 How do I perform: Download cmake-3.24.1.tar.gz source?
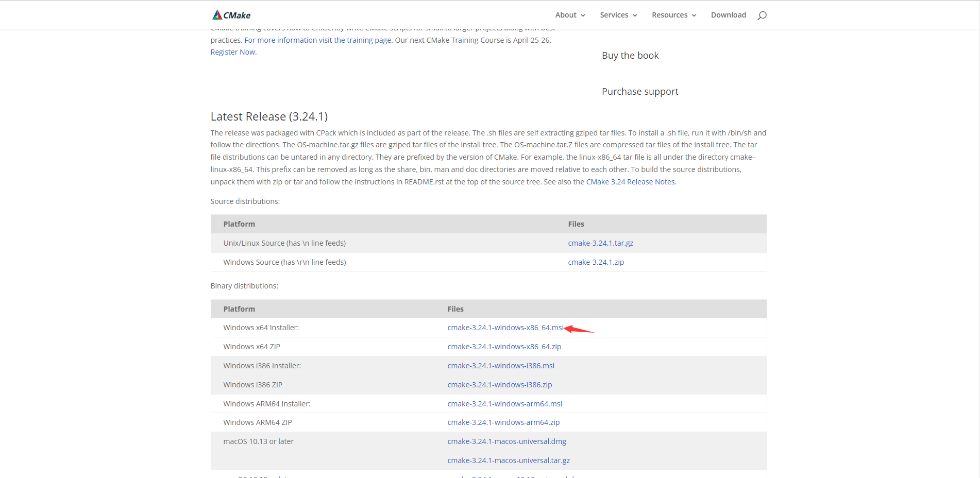[601, 243]
